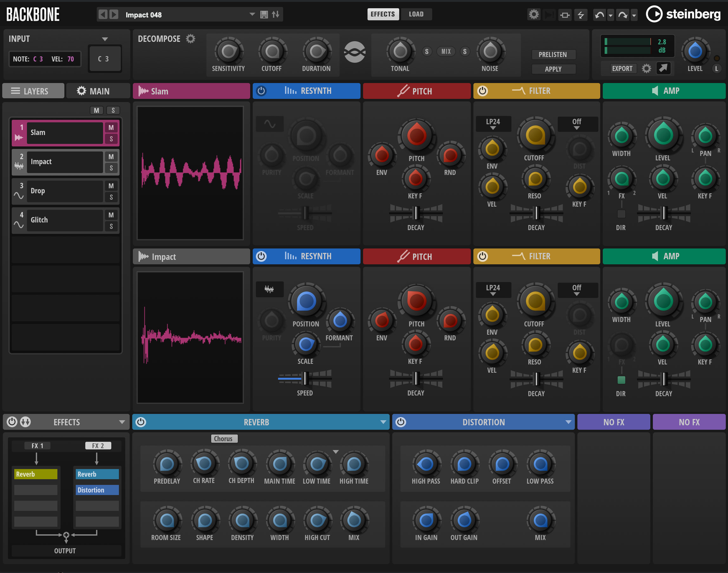Screen dimensions: 728x573
Task: Save the current program via floppy disk icon
Action: click(264, 15)
